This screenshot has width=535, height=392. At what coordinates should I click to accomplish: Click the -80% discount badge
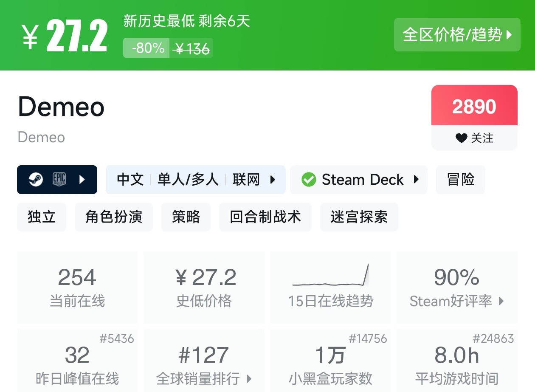pyautogui.click(x=147, y=48)
